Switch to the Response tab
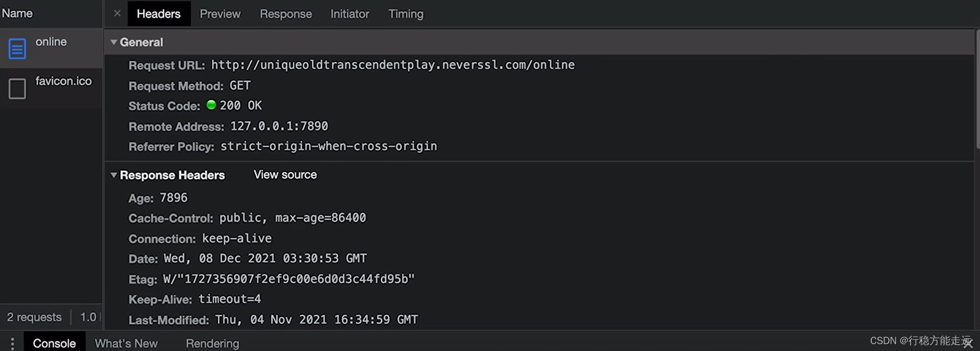The width and height of the screenshot is (980, 351). tap(285, 14)
